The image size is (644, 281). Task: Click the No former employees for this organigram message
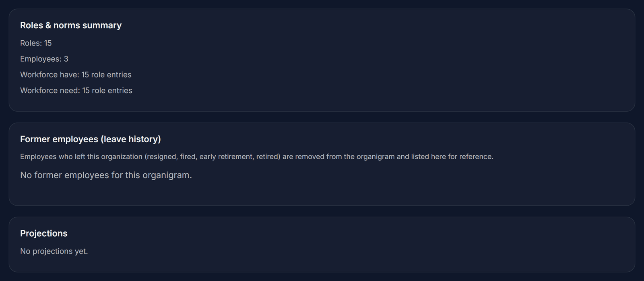[106, 175]
